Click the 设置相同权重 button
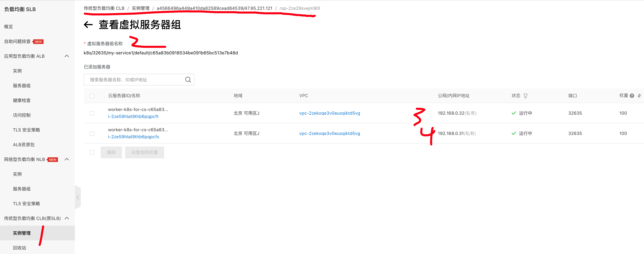 click(x=145, y=152)
